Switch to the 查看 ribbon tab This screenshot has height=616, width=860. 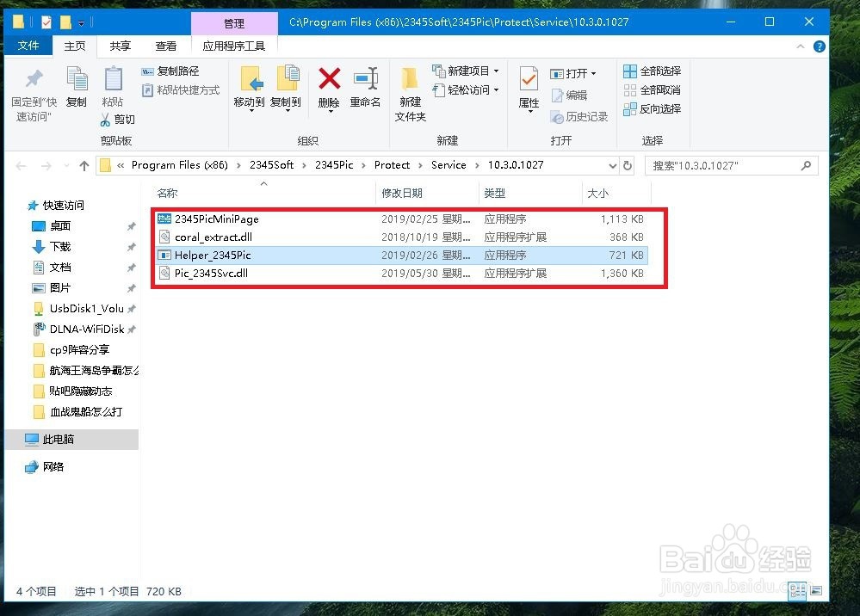(x=165, y=46)
